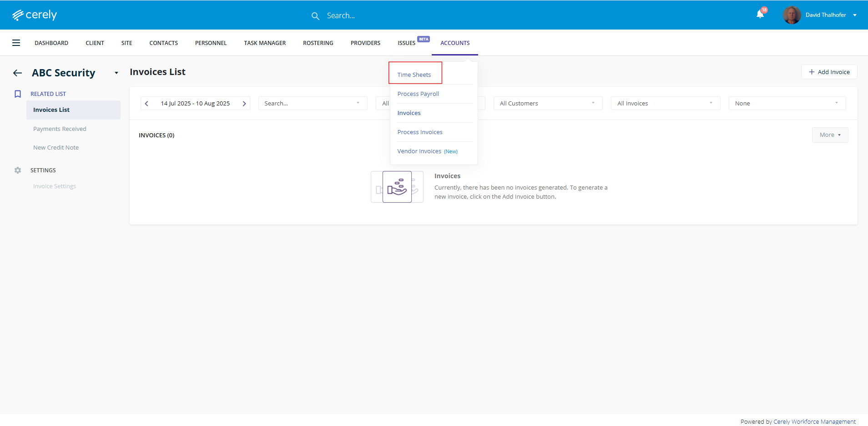Choose Process Payroll in the menu
This screenshot has height=426, width=868.
click(418, 94)
